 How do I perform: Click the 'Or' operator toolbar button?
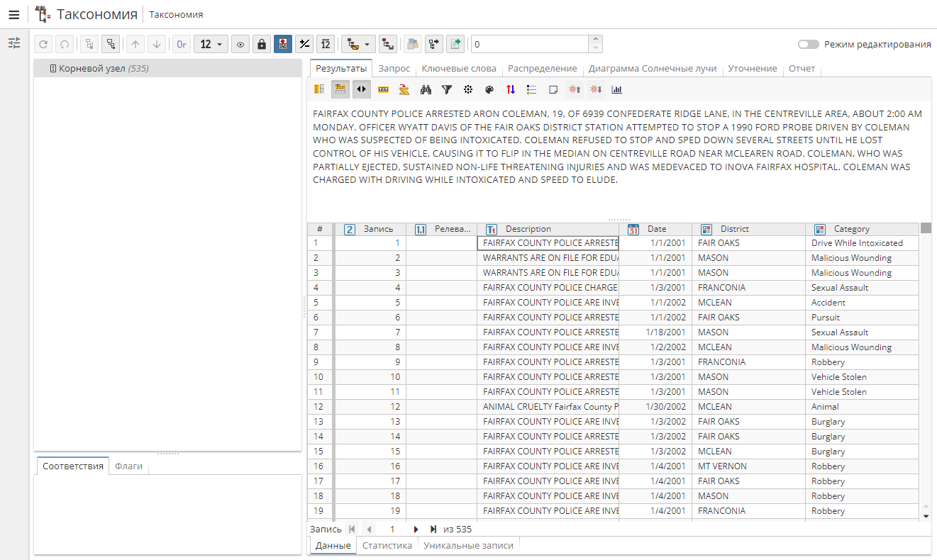pyautogui.click(x=182, y=44)
